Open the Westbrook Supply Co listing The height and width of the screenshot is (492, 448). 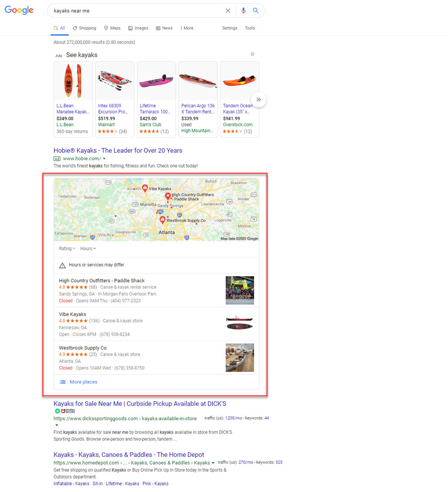pyautogui.click(x=83, y=348)
